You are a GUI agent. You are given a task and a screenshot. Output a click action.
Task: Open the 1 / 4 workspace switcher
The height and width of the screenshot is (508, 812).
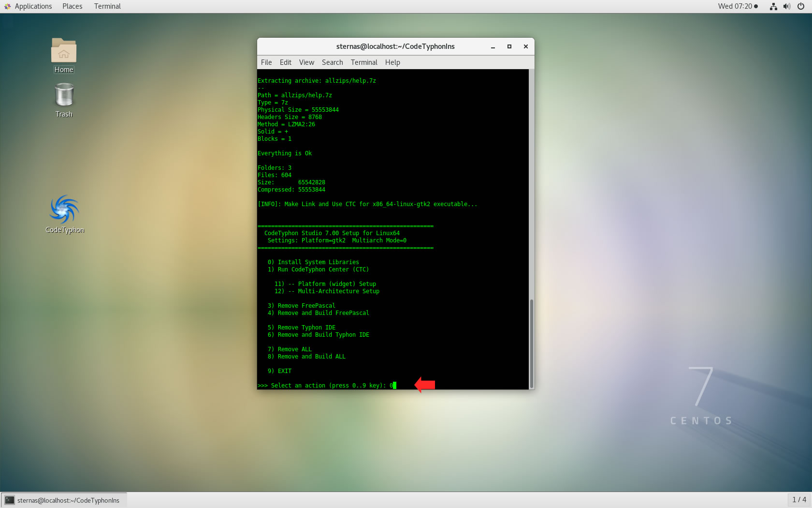click(x=799, y=500)
